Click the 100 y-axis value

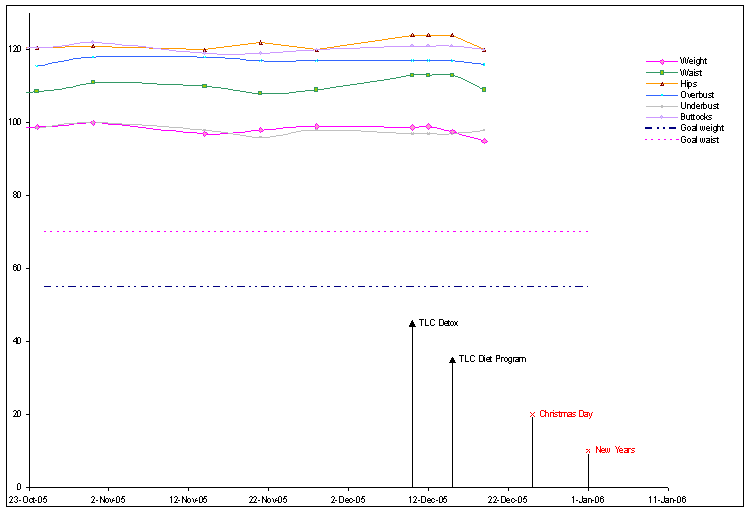[x=15, y=122]
